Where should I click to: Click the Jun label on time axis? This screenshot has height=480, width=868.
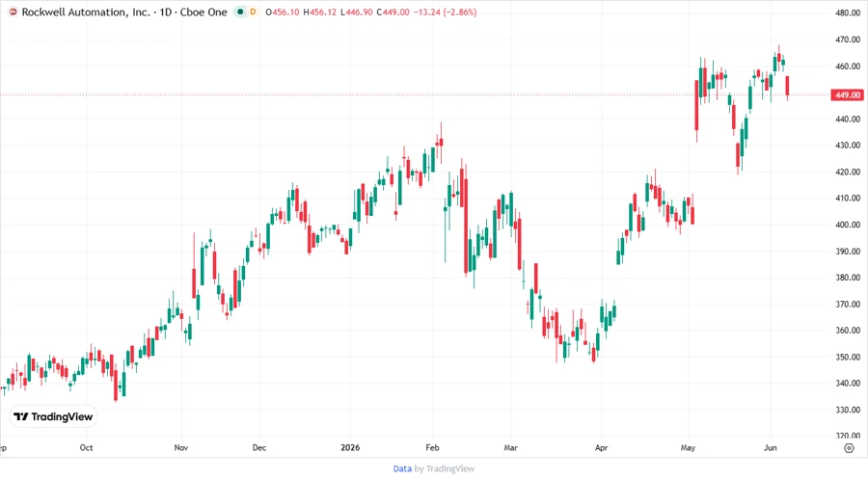tap(770, 447)
